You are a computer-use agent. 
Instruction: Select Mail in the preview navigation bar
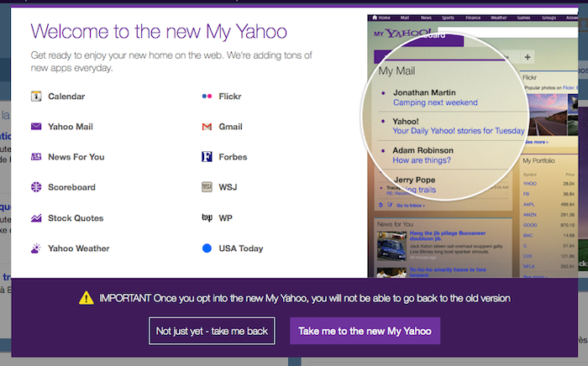[x=405, y=18]
